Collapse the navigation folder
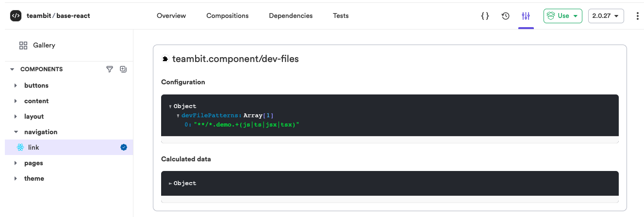Screen dimensions: 644x217 (x=16, y=132)
